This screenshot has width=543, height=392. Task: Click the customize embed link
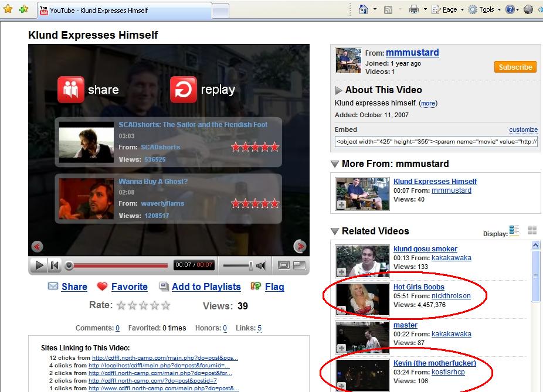click(523, 129)
